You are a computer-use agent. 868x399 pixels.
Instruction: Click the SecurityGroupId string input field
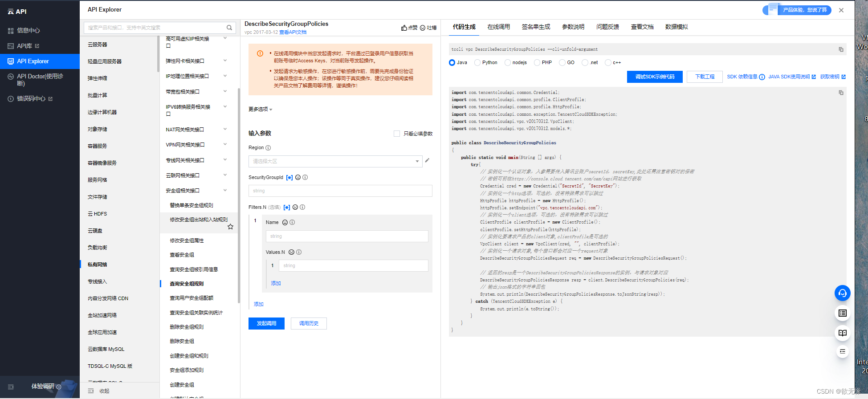[x=340, y=191]
